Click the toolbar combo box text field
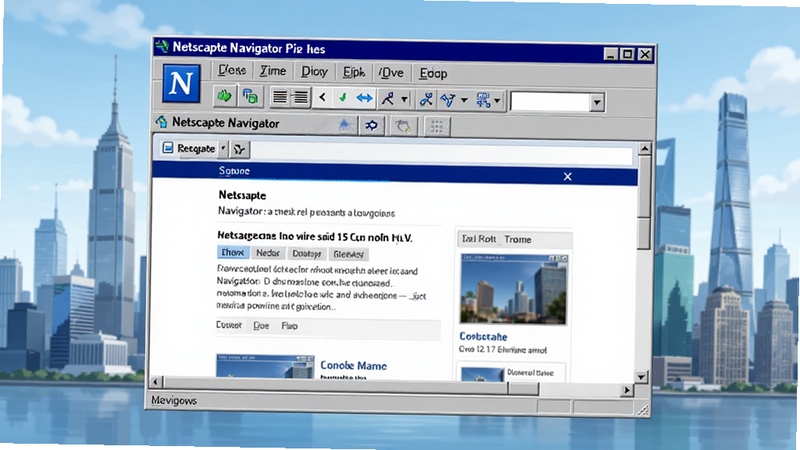The height and width of the screenshot is (450, 800). [551, 102]
